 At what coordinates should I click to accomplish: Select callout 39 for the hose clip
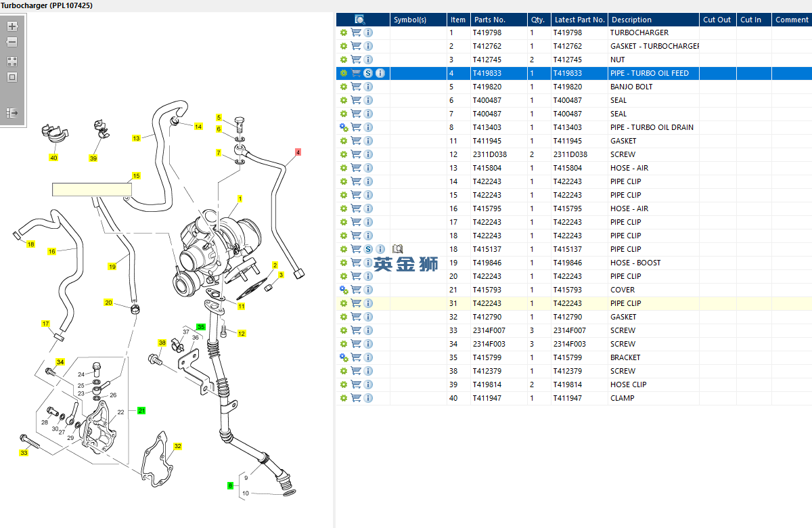[x=93, y=158]
